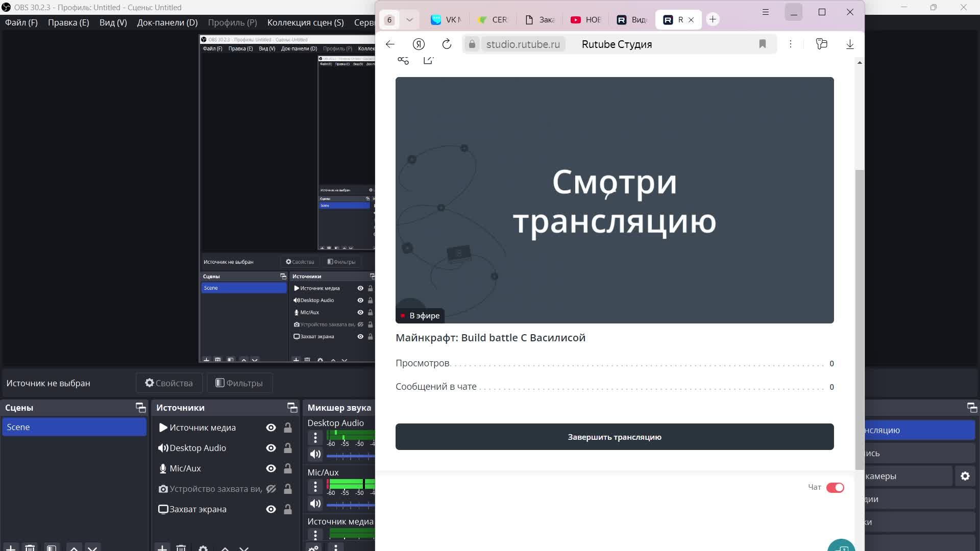Show the Устройство захвата видео source
980x551 pixels.
tap(271, 489)
